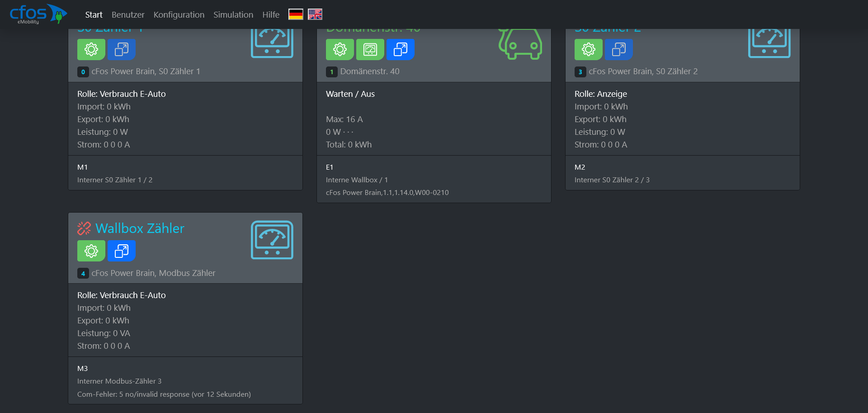The height and width of the screenshot is (413, 868).
Task: Open settings gear for Domänenstr. 40 wallbox
Action: [340, 49]
